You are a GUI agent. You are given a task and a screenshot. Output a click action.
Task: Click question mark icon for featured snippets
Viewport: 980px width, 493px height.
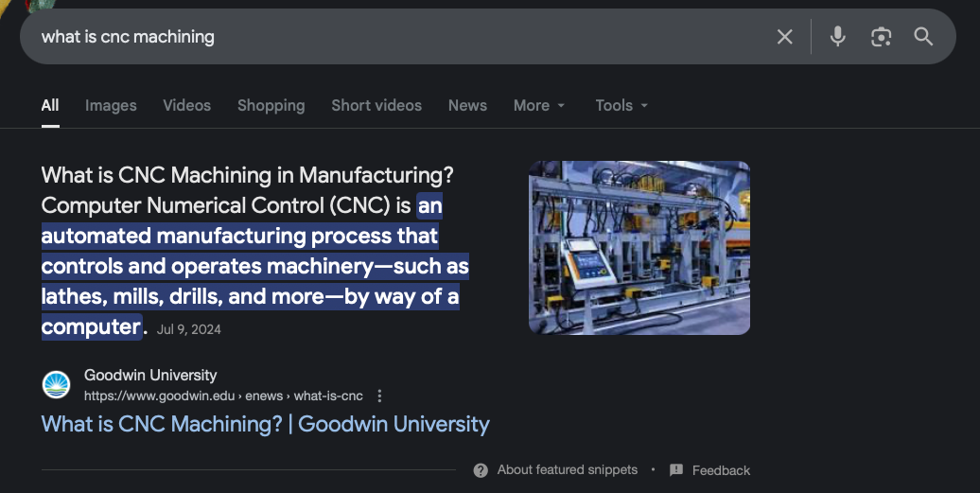coord(481,470)
